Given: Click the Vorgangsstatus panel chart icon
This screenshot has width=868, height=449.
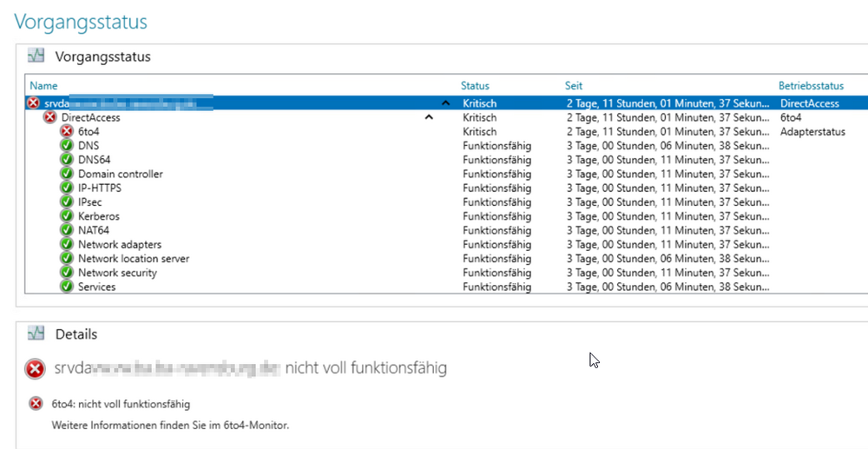Looking at the screenshot, I should pos(36,56).
